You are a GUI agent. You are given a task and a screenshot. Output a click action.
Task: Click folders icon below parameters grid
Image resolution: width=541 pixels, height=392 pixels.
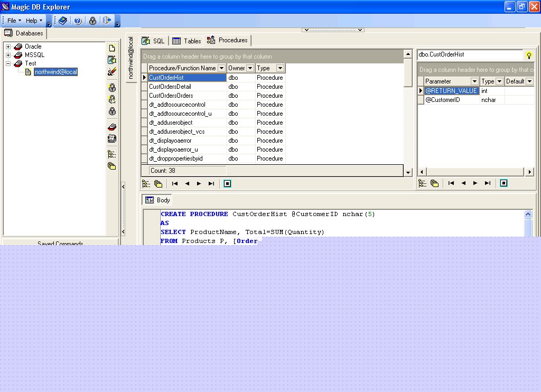(x=434, y=183)
